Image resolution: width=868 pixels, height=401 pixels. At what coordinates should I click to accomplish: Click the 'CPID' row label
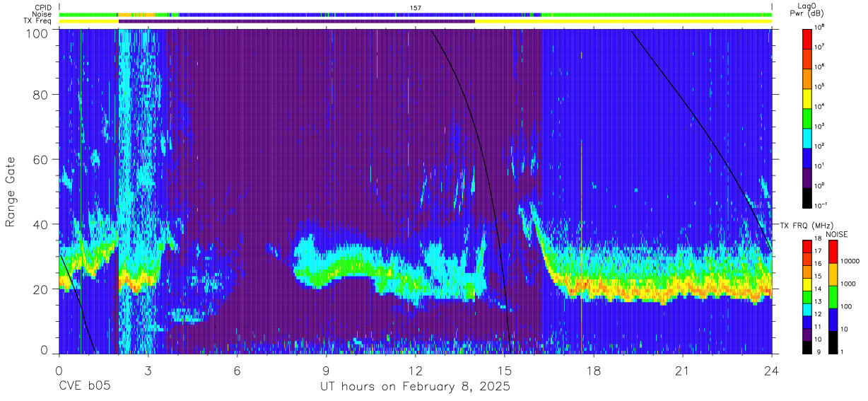44,8
